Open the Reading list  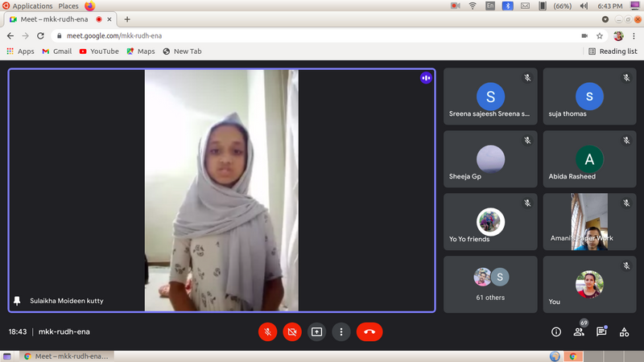tap(613, 51)
